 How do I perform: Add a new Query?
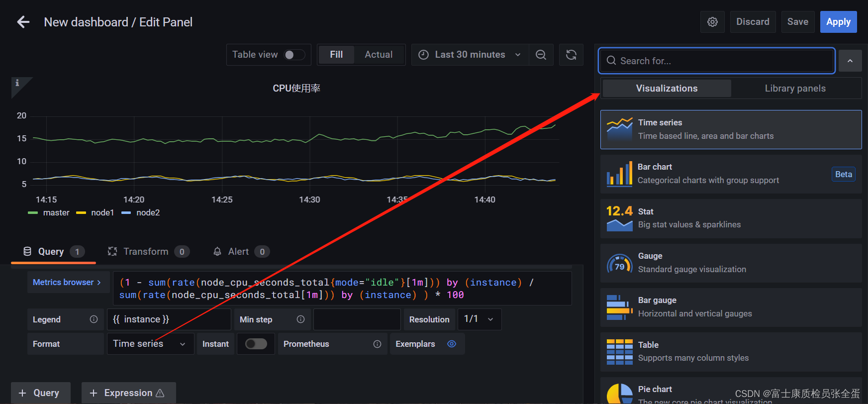point(40,393)
